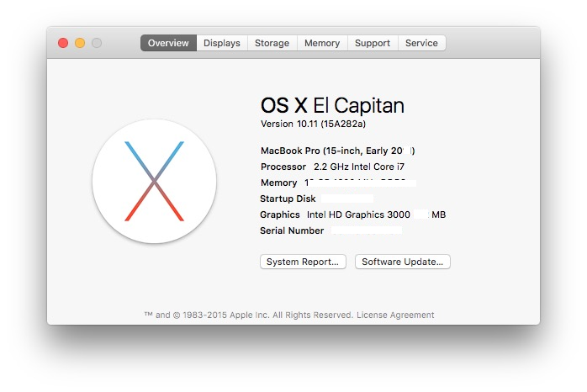Click the Graphics label
The image size is (587, 392).
280,215
